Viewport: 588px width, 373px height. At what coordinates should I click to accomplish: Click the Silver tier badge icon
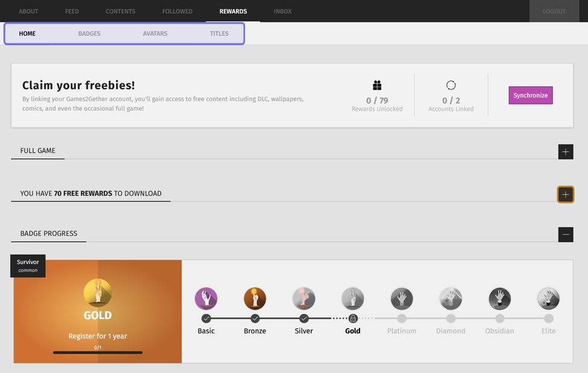point(304,298)
